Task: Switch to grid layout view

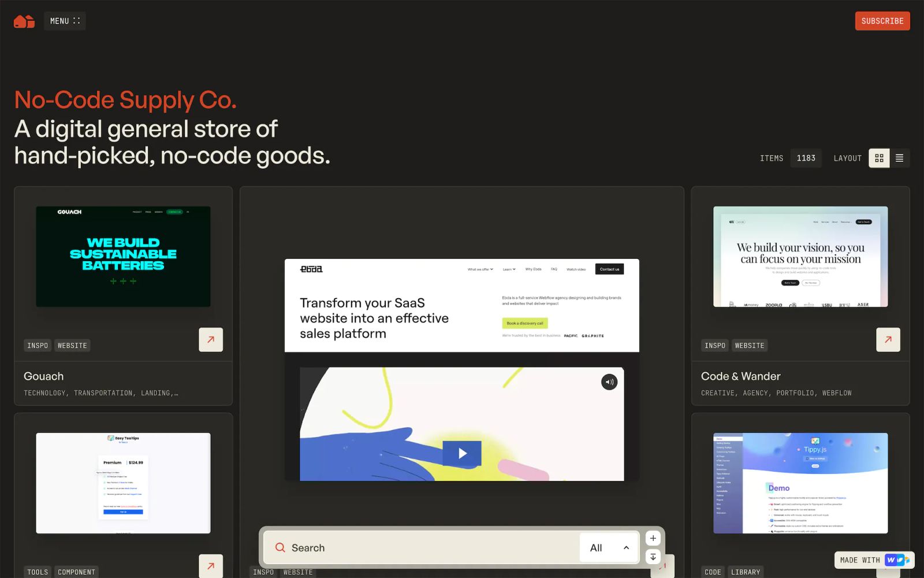Action: 879,158
